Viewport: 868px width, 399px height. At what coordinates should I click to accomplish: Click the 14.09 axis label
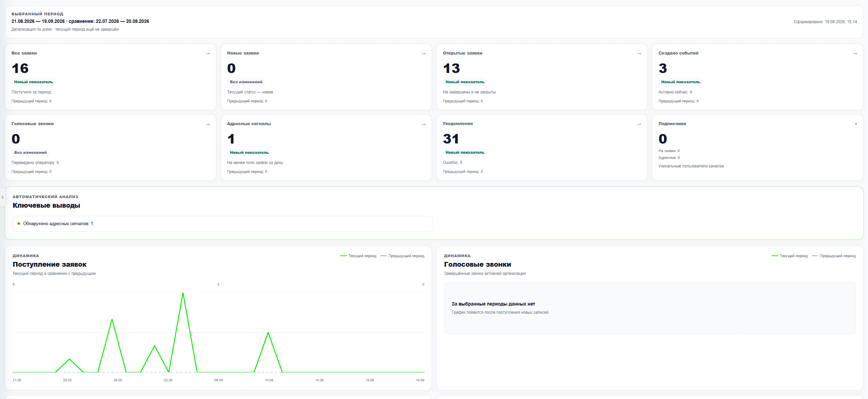(x=319, y=380)
